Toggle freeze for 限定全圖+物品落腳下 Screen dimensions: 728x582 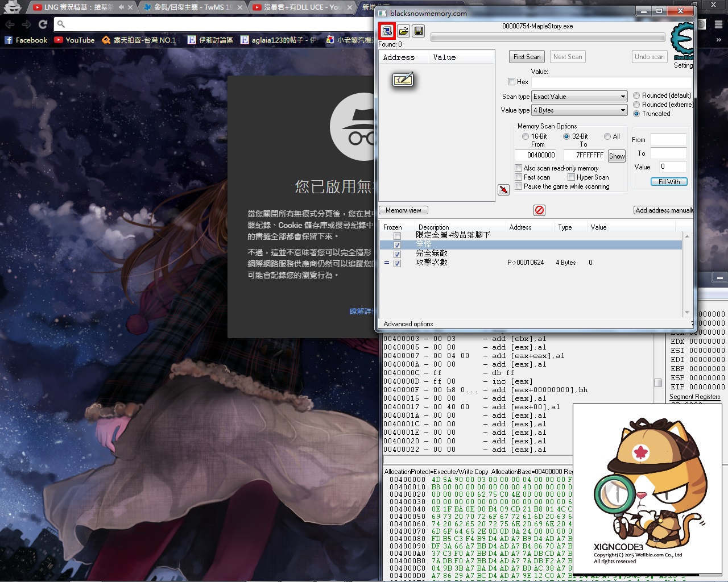click(x=397, y=236)
